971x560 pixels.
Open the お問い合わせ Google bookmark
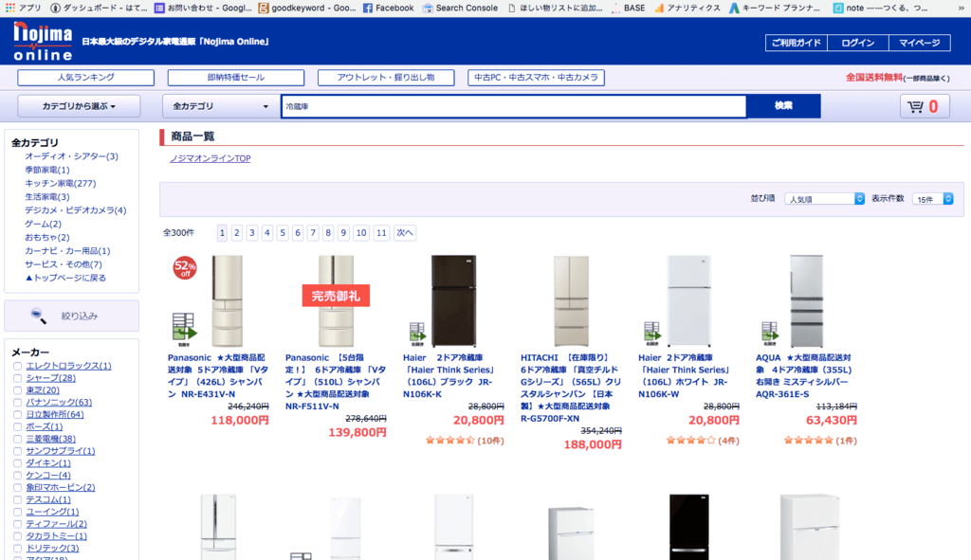203,8
